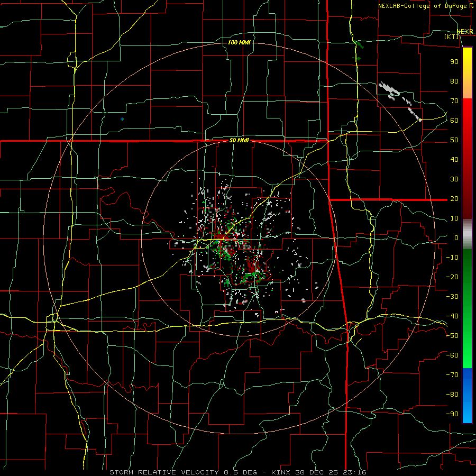Click the -80 value on the velocity scale
Screen dimensions: 476x476
coord(452,395)
